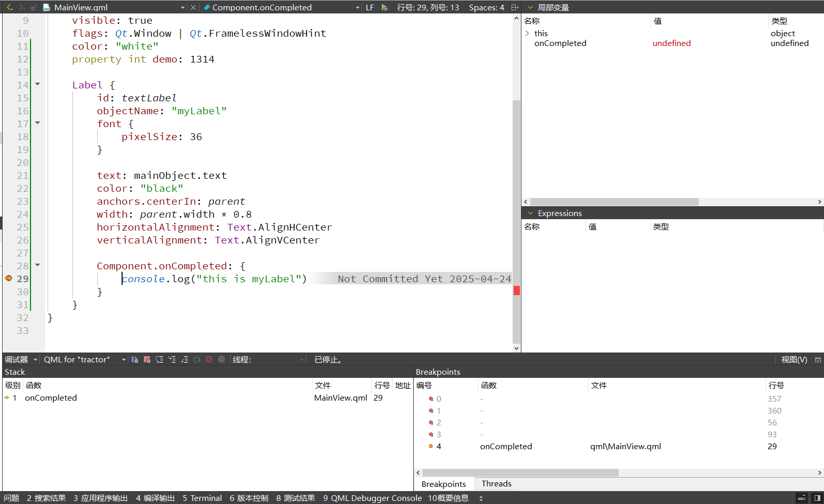Click the Breakpoints panel horizontal scrollbar
Image resolution: width=824 pixels, height=504 pixels.
click(x=520, y=472)
